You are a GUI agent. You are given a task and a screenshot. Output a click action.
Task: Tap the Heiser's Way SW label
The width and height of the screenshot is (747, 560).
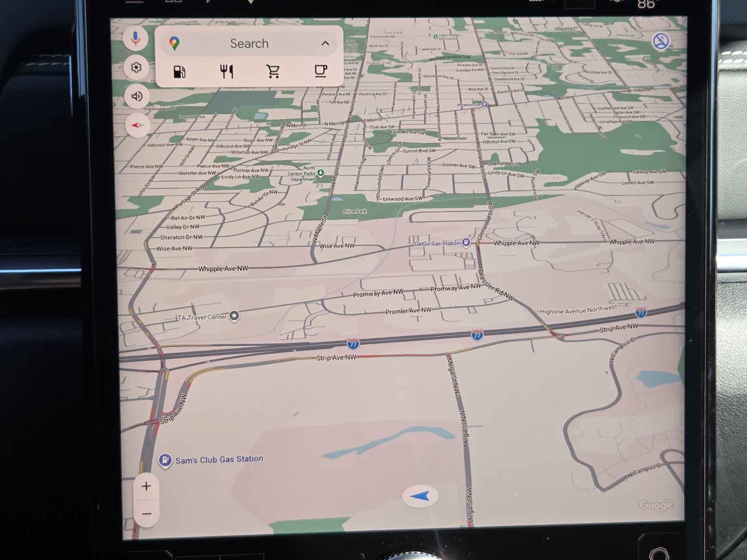(591, 223)
